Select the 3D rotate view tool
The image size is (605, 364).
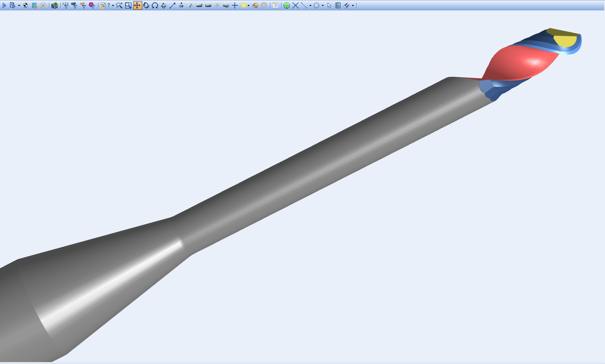[x=146, y=5]
